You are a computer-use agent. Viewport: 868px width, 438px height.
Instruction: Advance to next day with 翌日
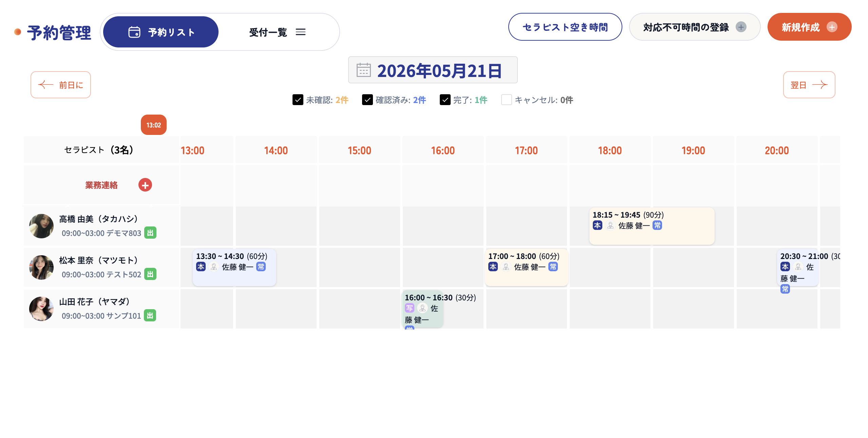[809, 85]
